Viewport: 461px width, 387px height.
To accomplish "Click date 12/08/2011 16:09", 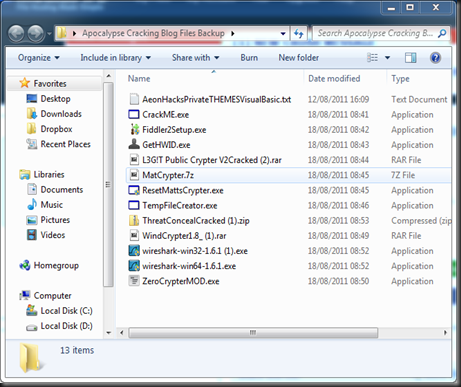I will [x=338, y=99].
